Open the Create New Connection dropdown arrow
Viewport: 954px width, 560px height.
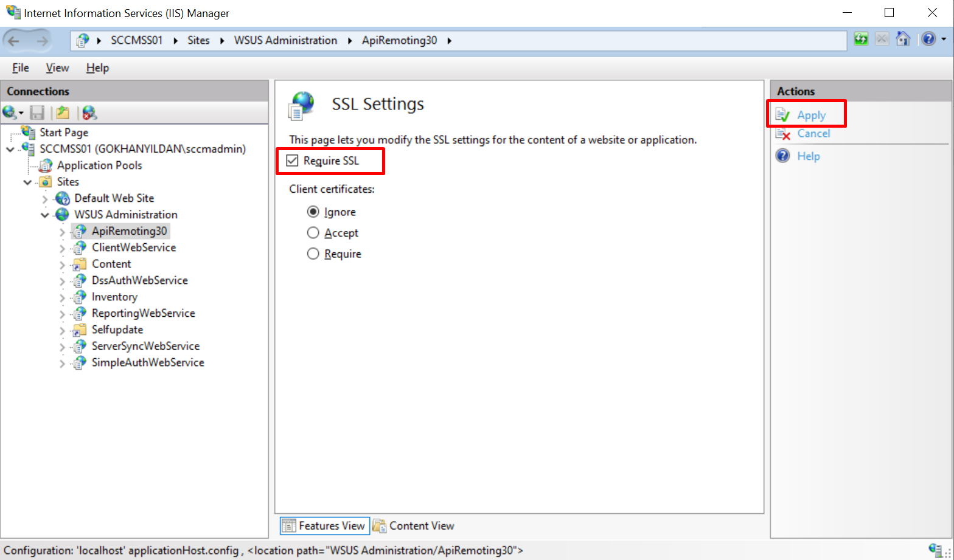click(x=21, y=113)
